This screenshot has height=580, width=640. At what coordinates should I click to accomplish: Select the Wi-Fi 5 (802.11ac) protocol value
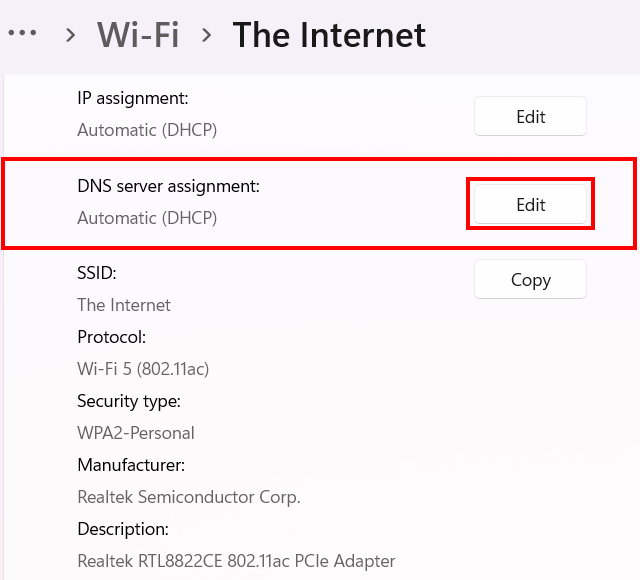[x=143, y=369]
